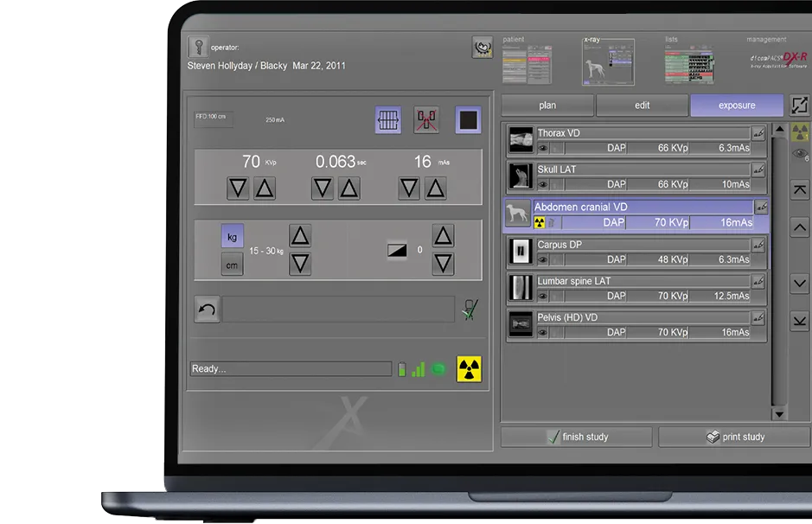Viewport: 812px width, 524px height.
Task: Click the crossed-out red collimator icon
Action: pos(426,120)
